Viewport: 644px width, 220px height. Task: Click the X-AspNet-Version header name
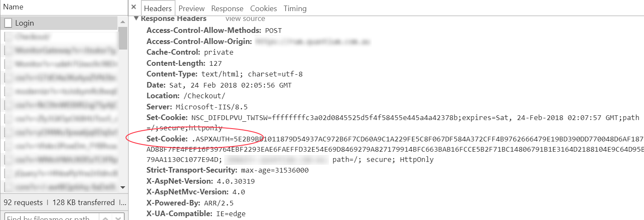tap(179, 181)
